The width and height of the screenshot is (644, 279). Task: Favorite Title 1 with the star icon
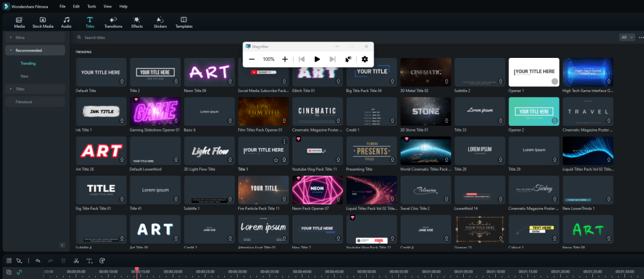pyautogui.click(x=276, y=160)
